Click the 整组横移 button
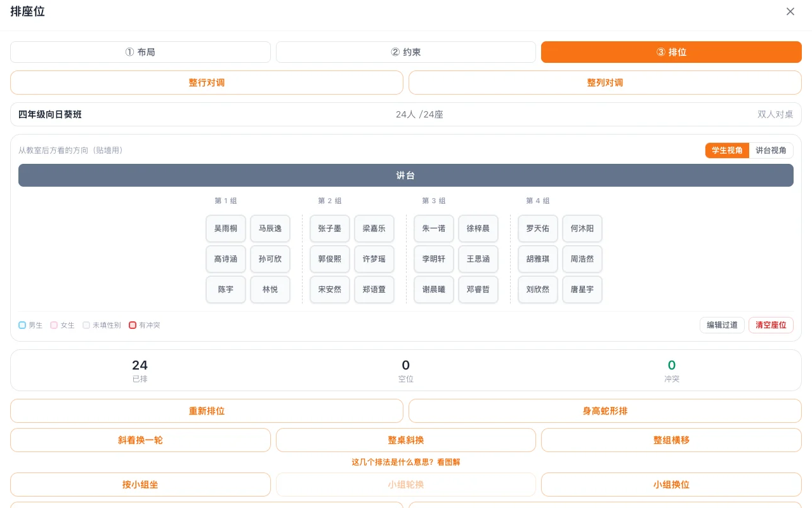This screenshot has width=812, height=508. coord(671,440)
